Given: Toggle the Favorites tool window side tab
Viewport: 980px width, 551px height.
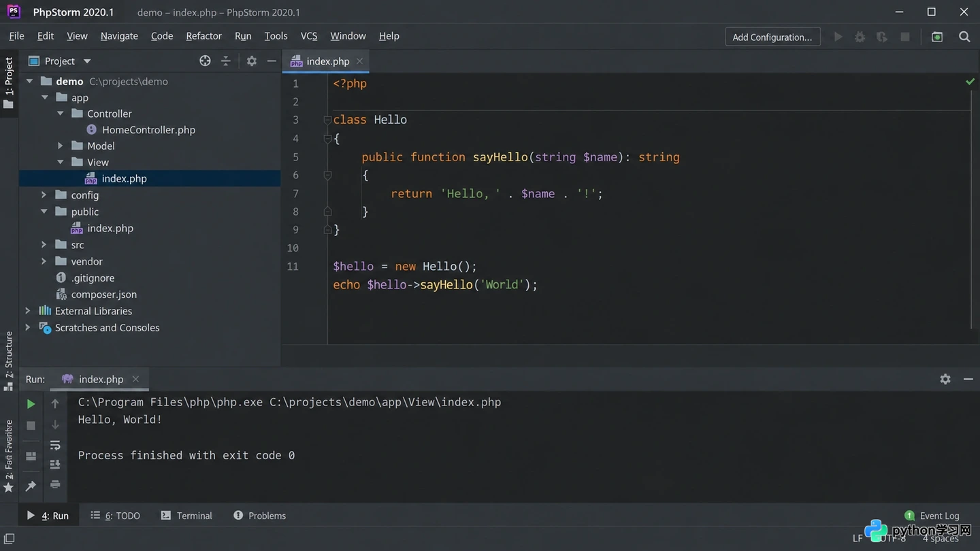Looking at the screenshot, I should (9, 456).
